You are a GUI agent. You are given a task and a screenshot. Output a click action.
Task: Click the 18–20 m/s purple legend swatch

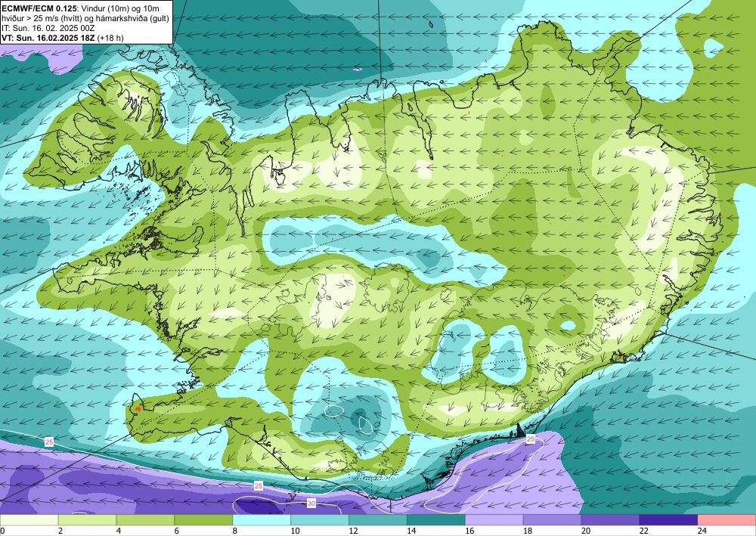[x=552, y=520]
